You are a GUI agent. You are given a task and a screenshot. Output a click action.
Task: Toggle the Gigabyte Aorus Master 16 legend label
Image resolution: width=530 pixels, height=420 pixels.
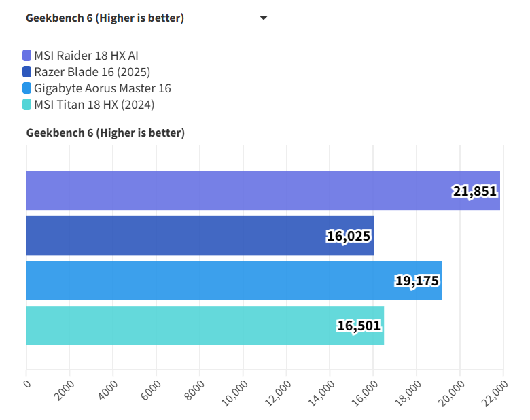click(102, 88)
